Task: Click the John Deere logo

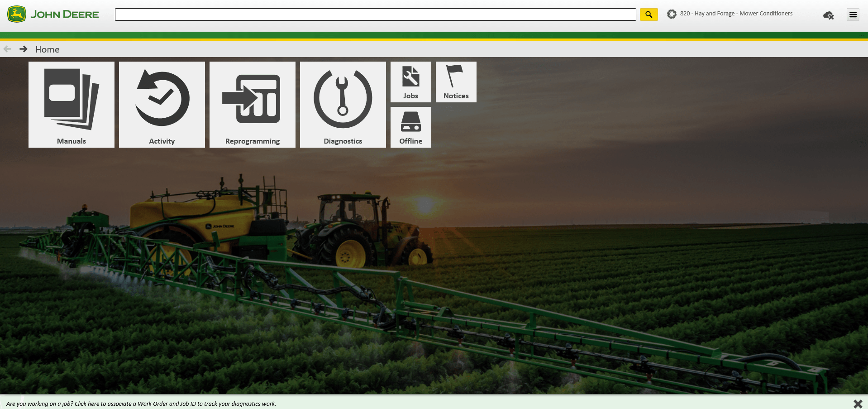Action: [52, 14]
